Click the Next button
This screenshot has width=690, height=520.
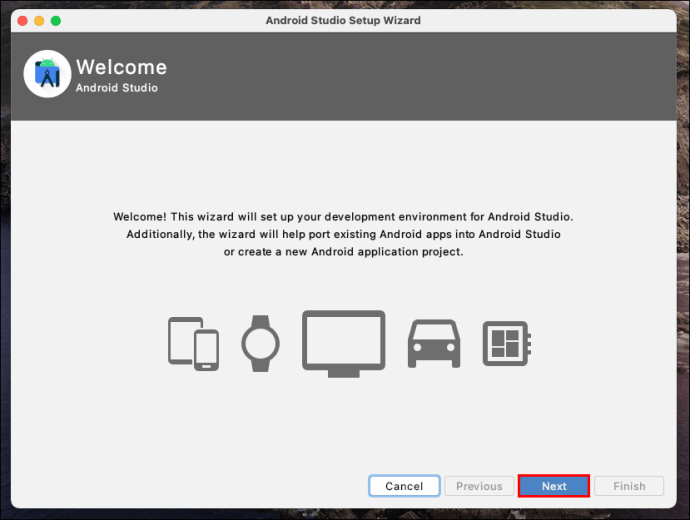[554, 486]
